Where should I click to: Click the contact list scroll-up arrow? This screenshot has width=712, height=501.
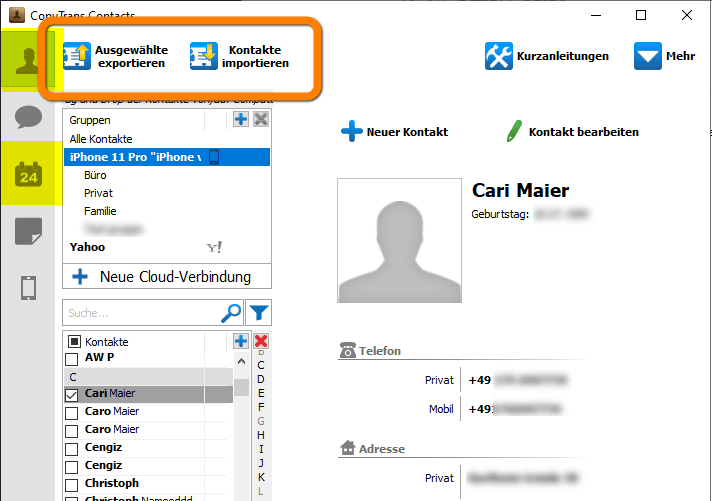pyautogui.click(x=242, y=362)
